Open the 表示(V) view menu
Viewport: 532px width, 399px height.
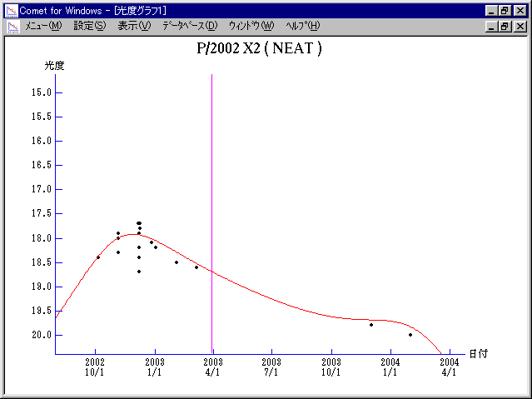coord(134,26)
